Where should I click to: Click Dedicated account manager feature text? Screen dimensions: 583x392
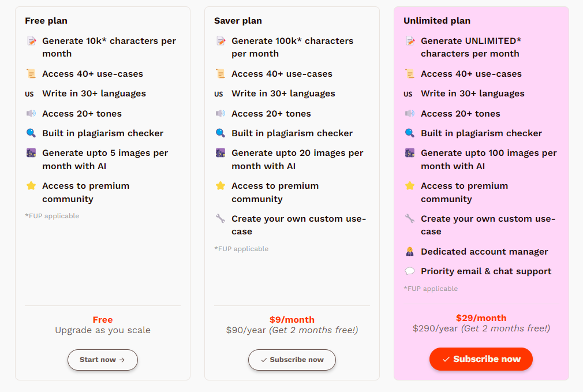(x=484, y=252)
